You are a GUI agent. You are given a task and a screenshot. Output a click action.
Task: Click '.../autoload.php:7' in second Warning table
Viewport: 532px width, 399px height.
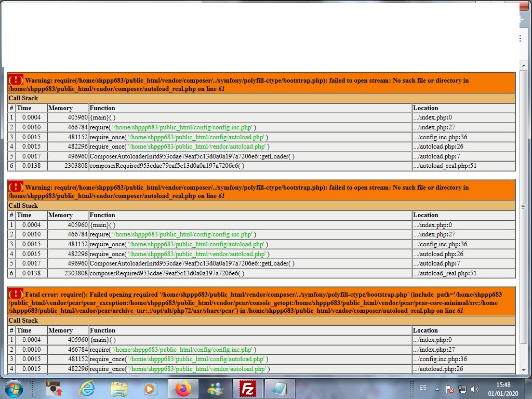(436, 263)
